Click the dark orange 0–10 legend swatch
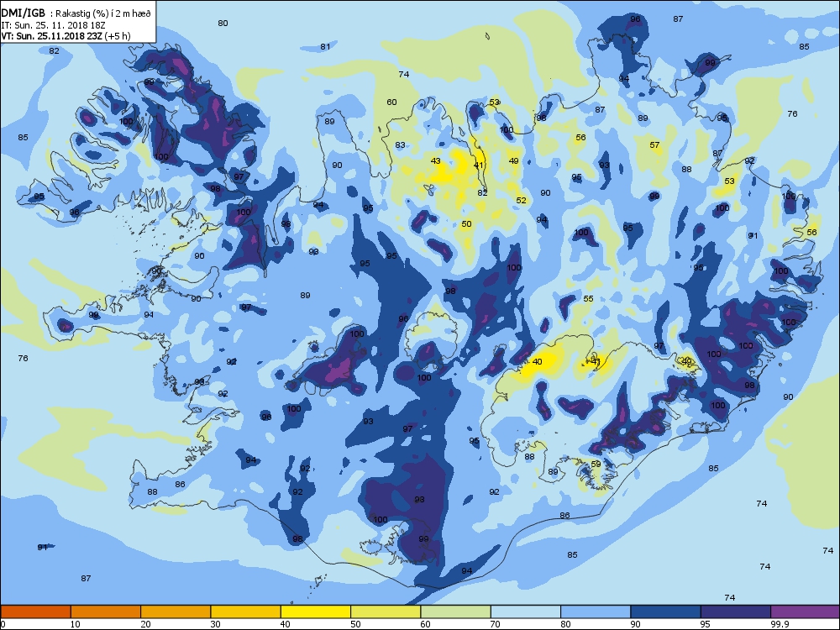 click(35, 612)
